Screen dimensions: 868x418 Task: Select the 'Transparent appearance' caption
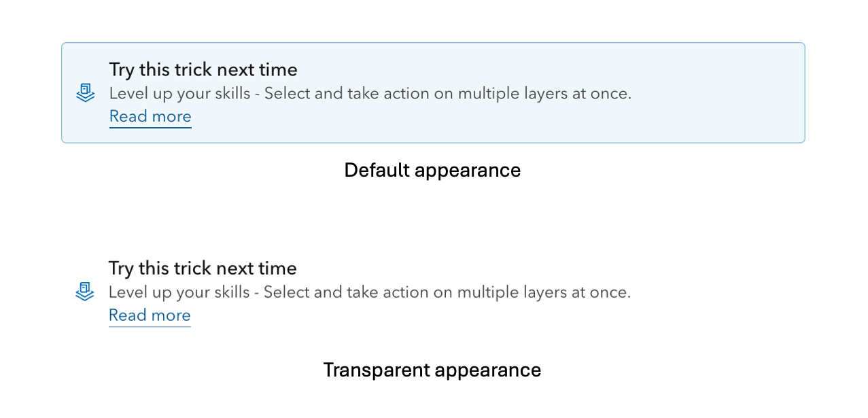tap(432, 370)
